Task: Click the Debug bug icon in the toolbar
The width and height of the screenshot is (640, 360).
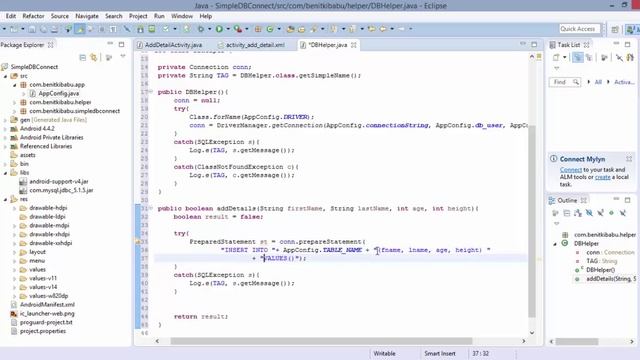Action: point(201,29)
